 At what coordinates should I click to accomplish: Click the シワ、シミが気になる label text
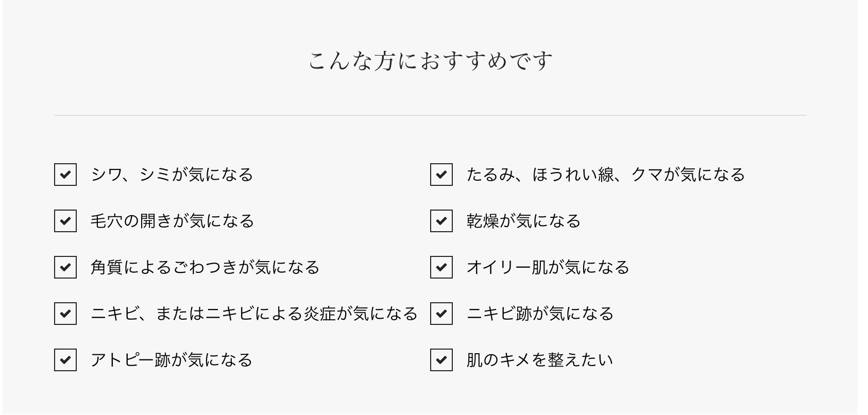point(172,175)
